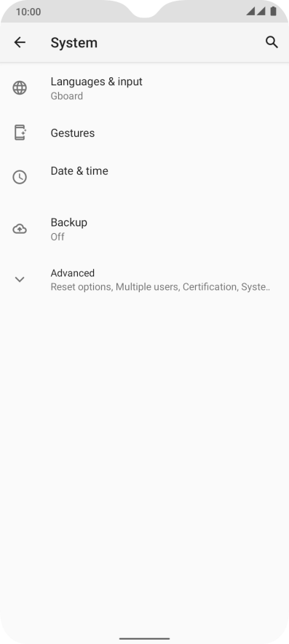Tap the Backup cloud upload icon

click(20, 229)
